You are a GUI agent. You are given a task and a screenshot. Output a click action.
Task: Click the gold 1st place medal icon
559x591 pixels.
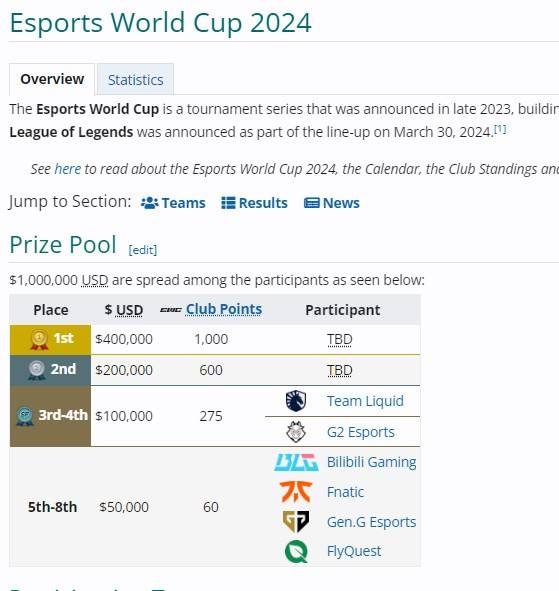click(x=39, y=340)
